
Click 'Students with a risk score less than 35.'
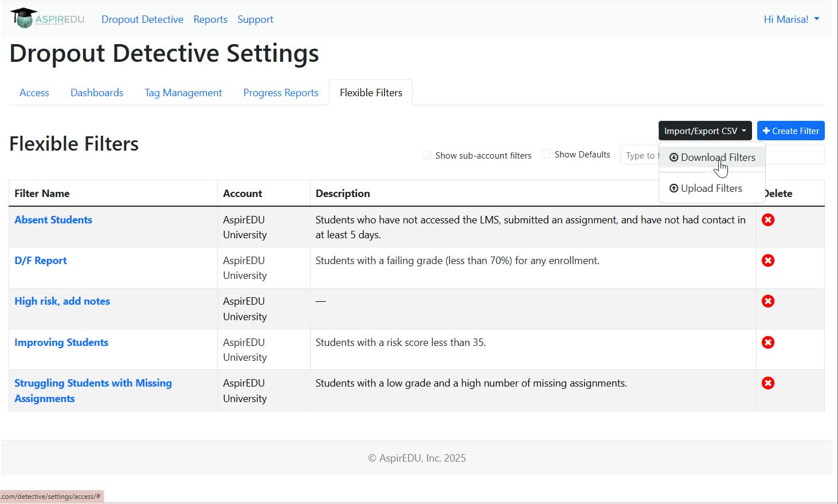tap(401, 342)
